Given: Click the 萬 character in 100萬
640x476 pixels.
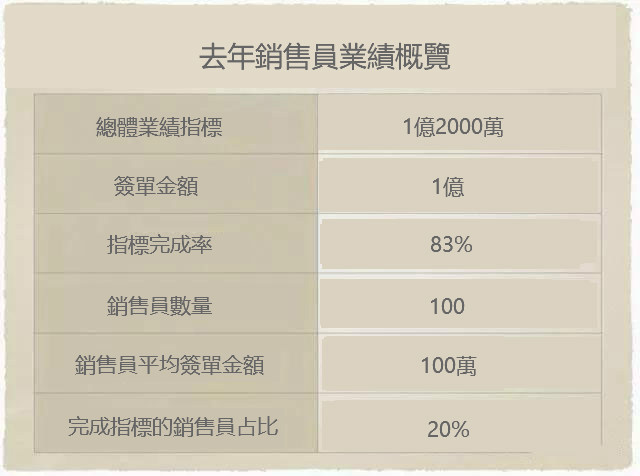Looking at the screenshot, I should pyautogui.click(x=467, y=365).
